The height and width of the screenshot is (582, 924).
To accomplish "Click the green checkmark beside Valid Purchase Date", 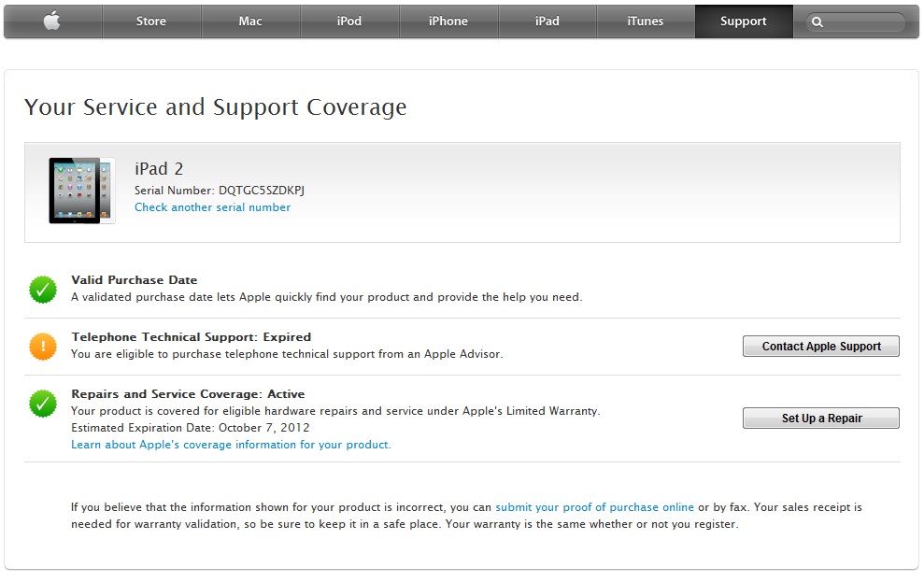I will tap(43, 290).
